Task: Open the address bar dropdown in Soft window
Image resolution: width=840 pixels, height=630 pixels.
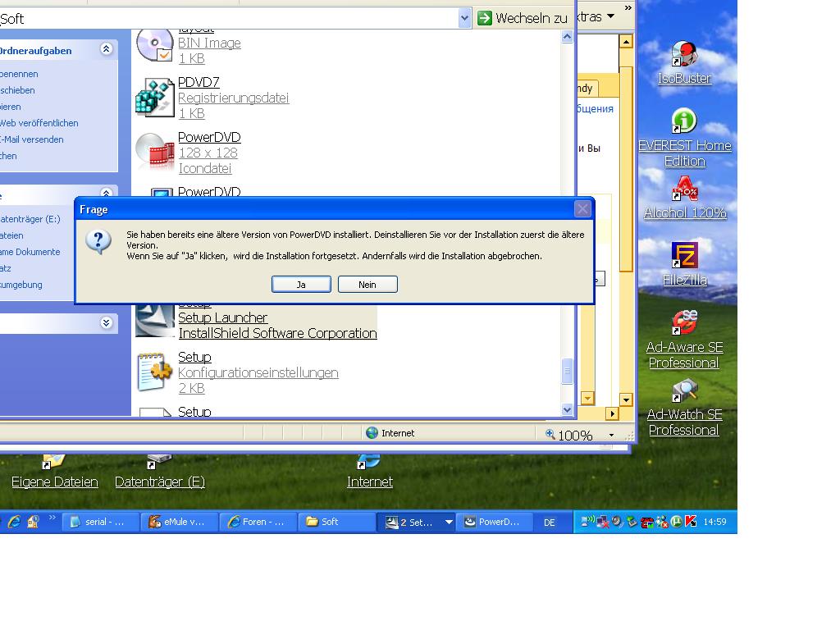Action: [464, 18]
